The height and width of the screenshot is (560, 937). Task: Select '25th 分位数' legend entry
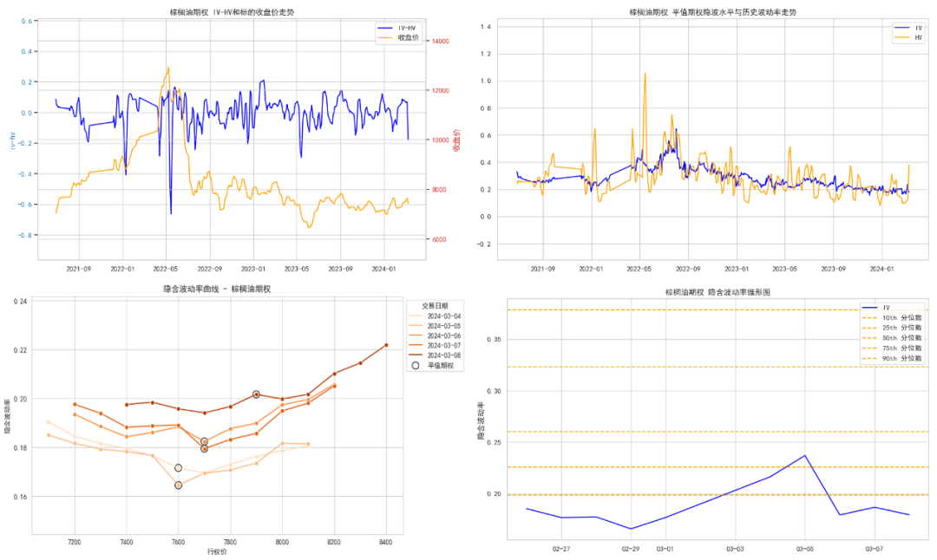(x=892, y=328)
